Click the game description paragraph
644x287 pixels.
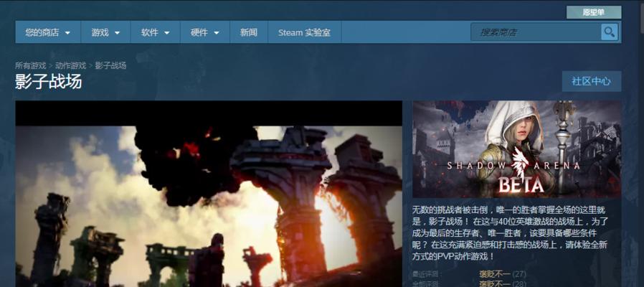click(x=511, y=233)
